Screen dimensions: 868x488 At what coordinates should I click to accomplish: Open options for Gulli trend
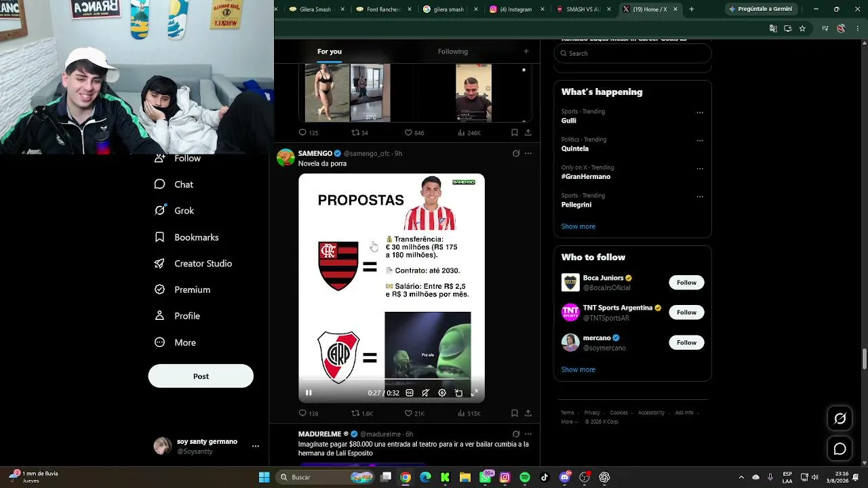(700, 113)
